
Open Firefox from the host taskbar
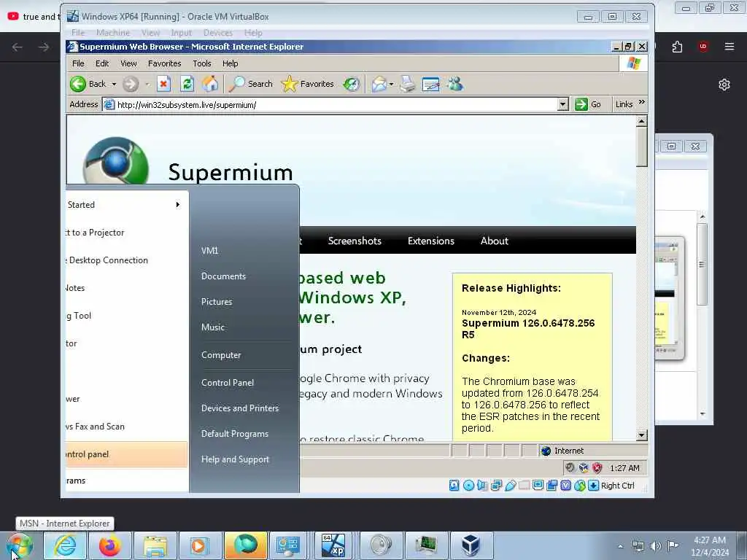coord(109,545)
